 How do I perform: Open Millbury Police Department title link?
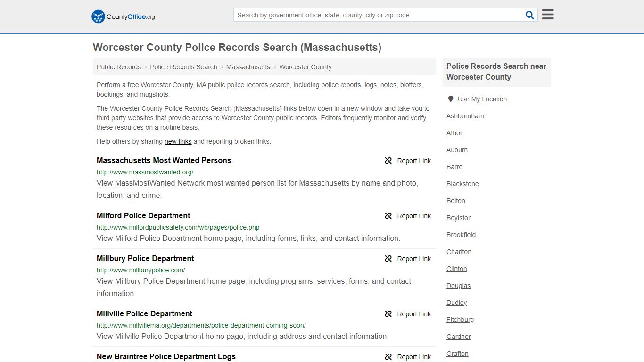point(145,258)
